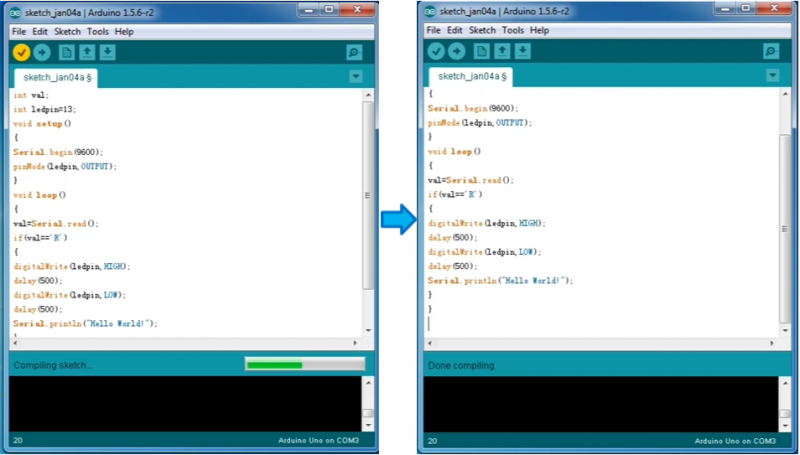Screen dimensions: 800x455
Task: Click the Verify checkmark icon in left window
Action: (21, 52)
